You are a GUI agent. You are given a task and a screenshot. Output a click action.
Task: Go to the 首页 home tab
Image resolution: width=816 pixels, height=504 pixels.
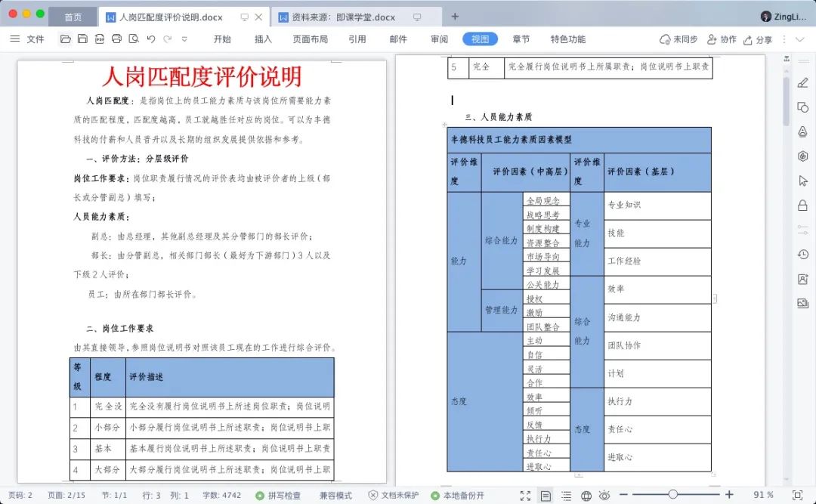point(73,17)
